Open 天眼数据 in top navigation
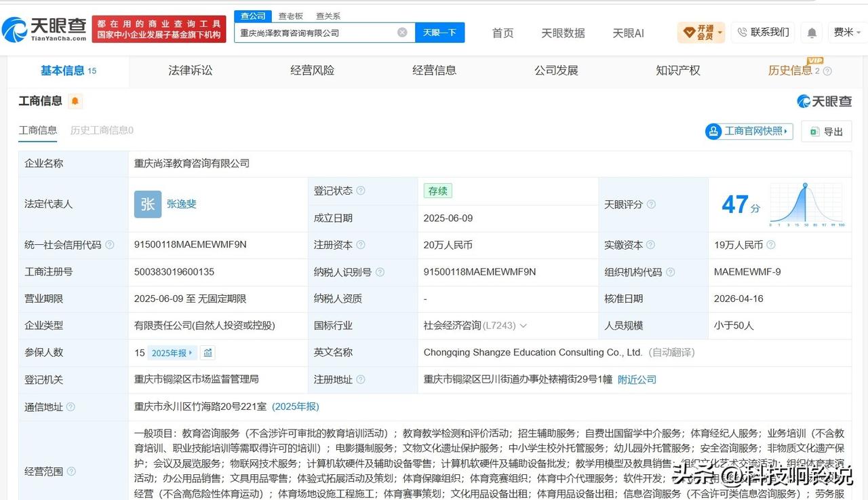 [x=563, y=33]
